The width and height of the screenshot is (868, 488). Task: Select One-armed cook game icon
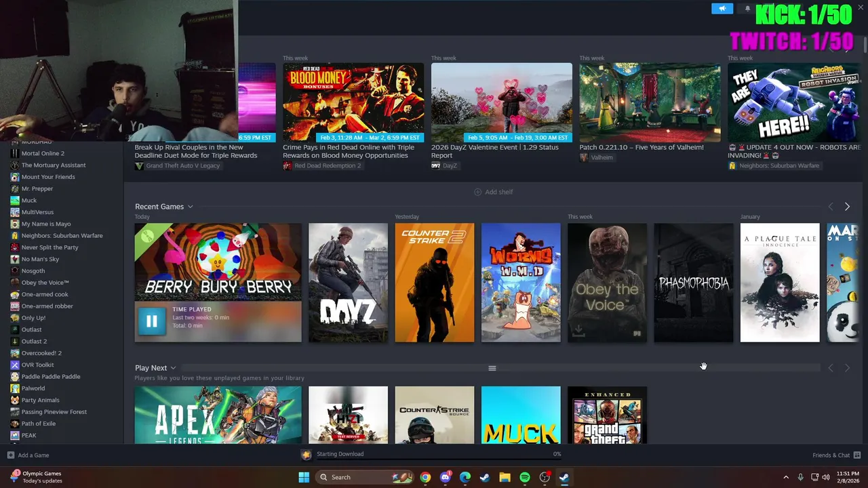15,294
